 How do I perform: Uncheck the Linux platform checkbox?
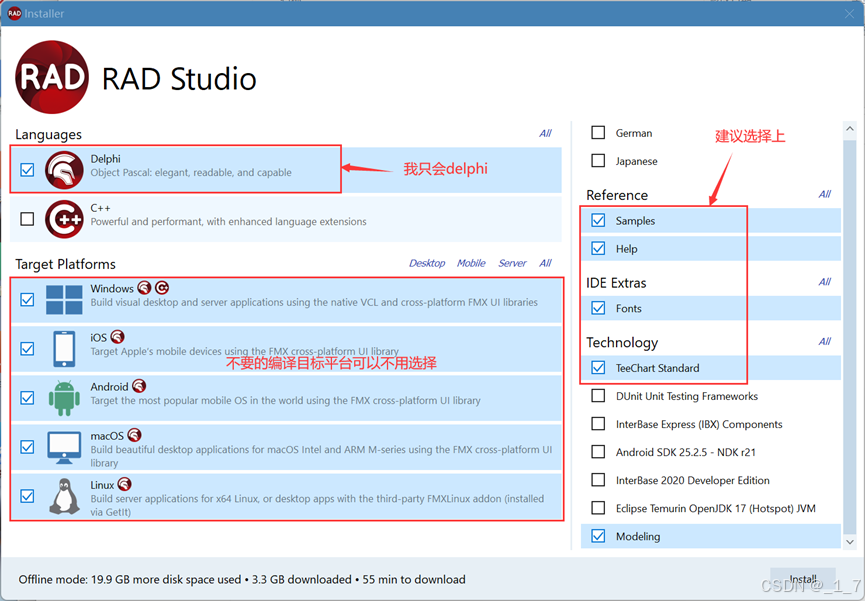(27, 496)
